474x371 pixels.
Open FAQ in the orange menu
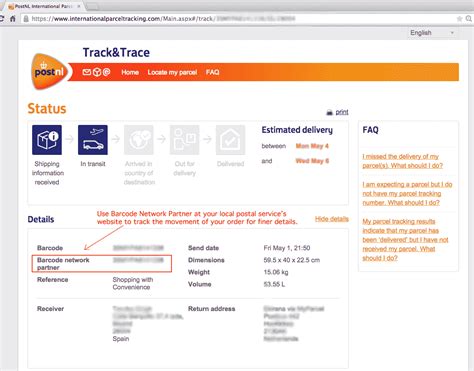[x=212, y=72]
